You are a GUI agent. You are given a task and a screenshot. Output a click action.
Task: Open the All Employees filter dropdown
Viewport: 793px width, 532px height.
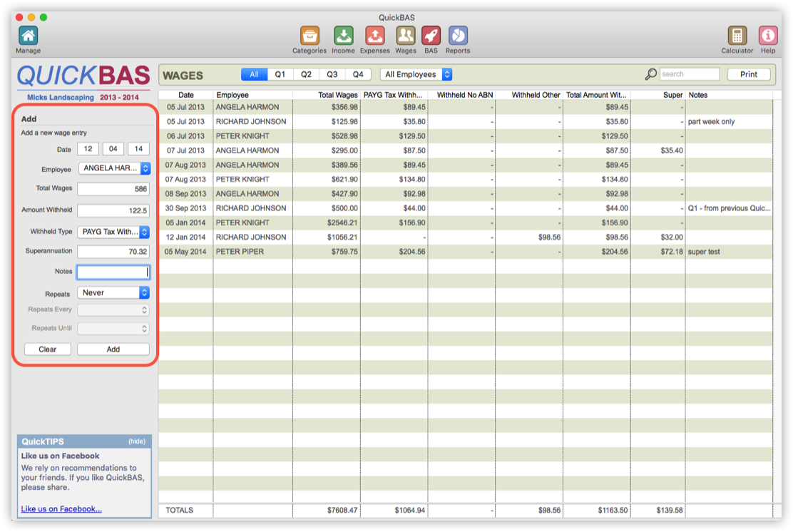(417, 75)
